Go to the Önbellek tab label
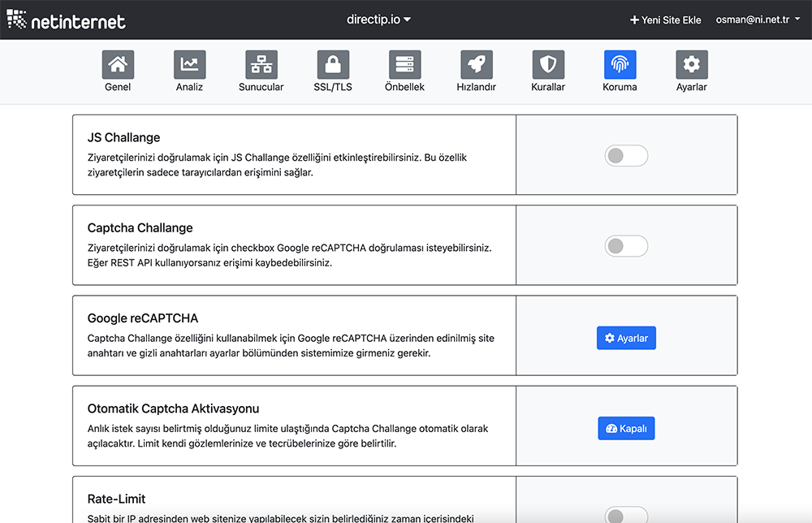The width and height of the screenshot is (812, 523). [405, 87]
